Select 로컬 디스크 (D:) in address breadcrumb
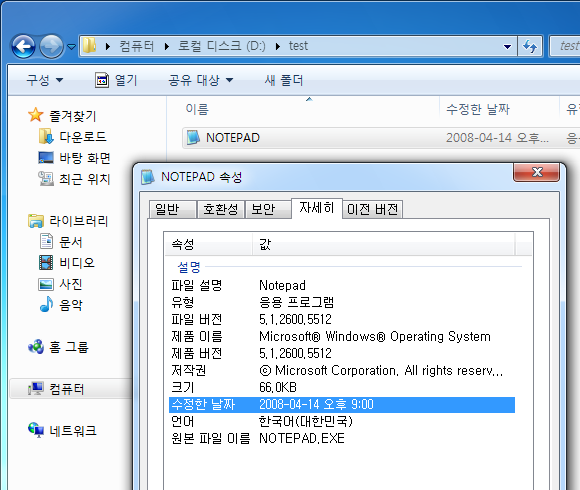 pyautogui.click(x=222, y=46)
